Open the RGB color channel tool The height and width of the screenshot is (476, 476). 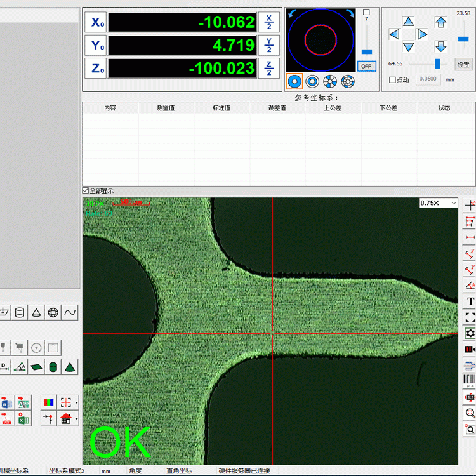[x=48, y=402]
